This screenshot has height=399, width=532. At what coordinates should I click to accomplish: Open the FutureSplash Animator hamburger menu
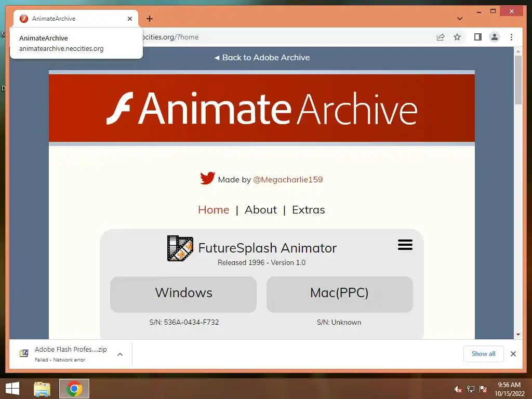pyautogui.click(x=405, y=245)
